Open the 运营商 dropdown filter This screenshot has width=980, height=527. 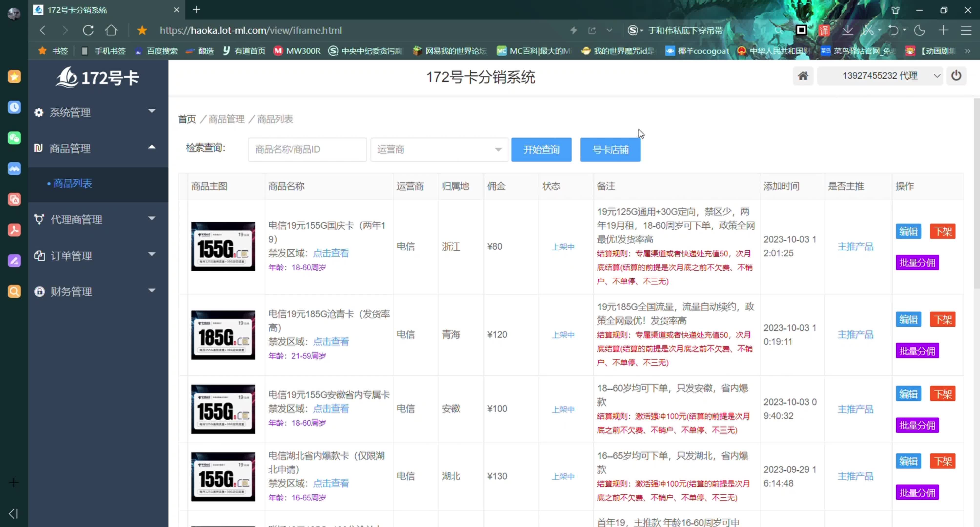(439, 150)
